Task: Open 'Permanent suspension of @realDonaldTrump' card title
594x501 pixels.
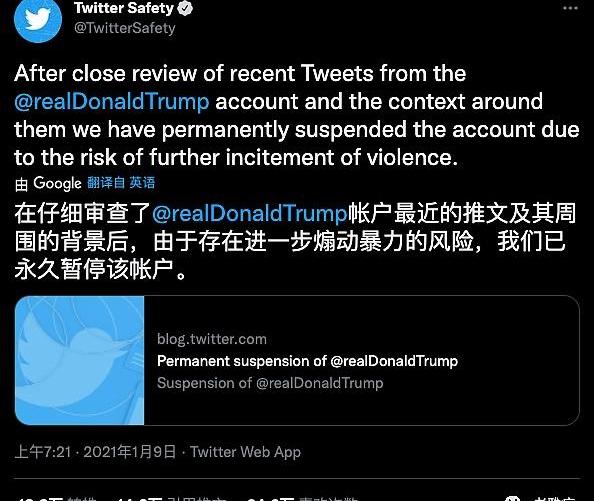Action: 307,361
